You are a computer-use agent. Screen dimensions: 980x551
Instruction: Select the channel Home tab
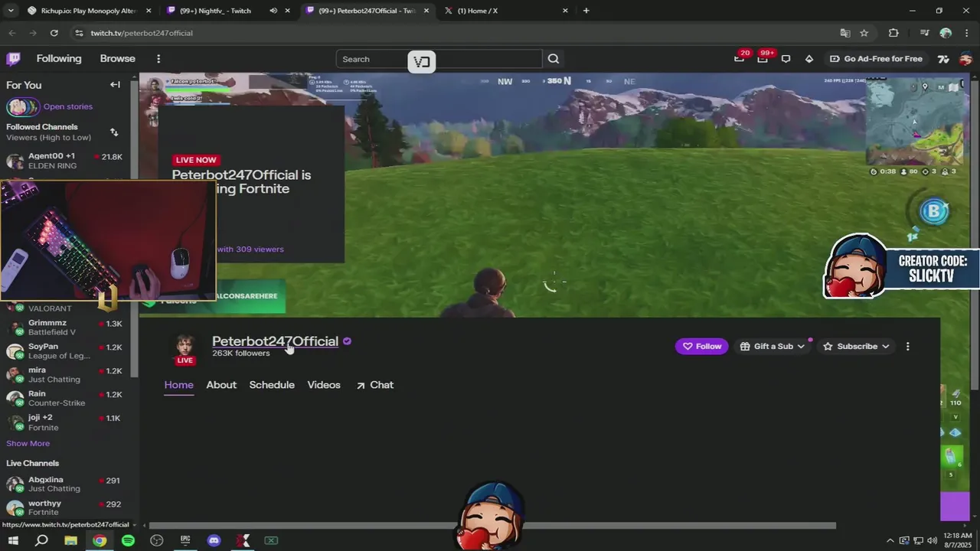point(178,385)
